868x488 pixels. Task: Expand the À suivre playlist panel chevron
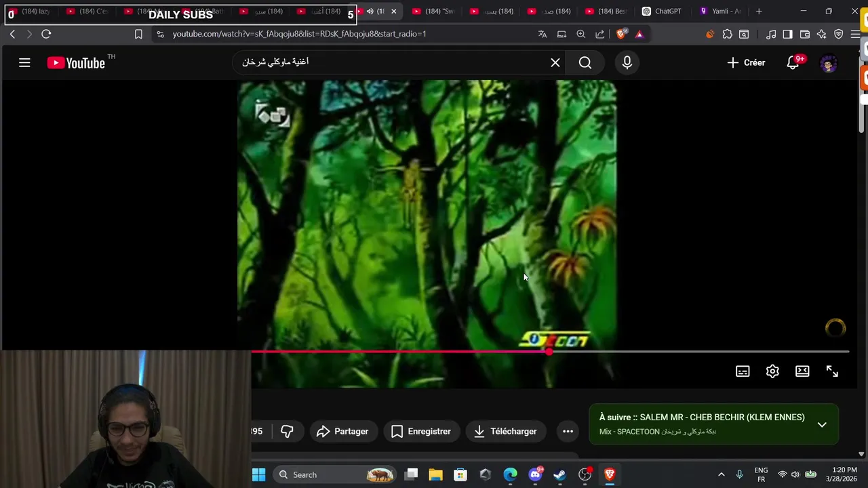point(822,425)
